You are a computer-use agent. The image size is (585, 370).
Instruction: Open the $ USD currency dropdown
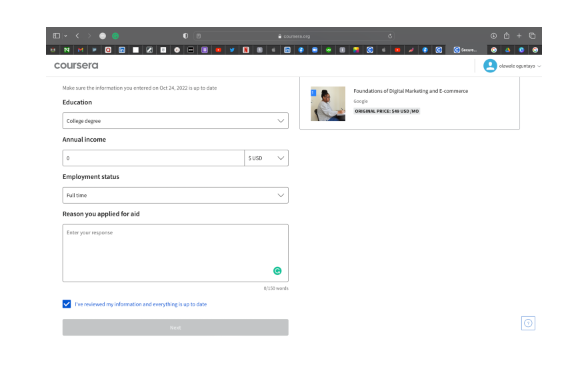tap(266, 158)
